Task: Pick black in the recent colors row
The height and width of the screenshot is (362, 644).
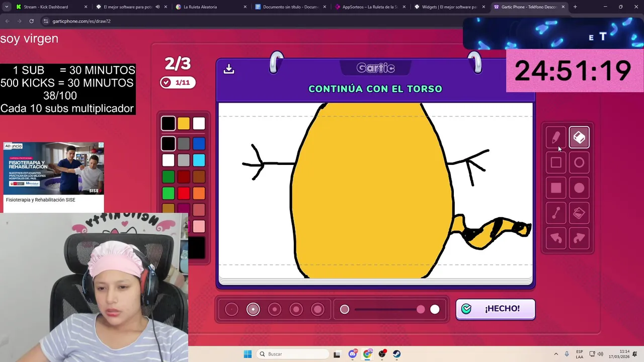Action: click(168, 123)
